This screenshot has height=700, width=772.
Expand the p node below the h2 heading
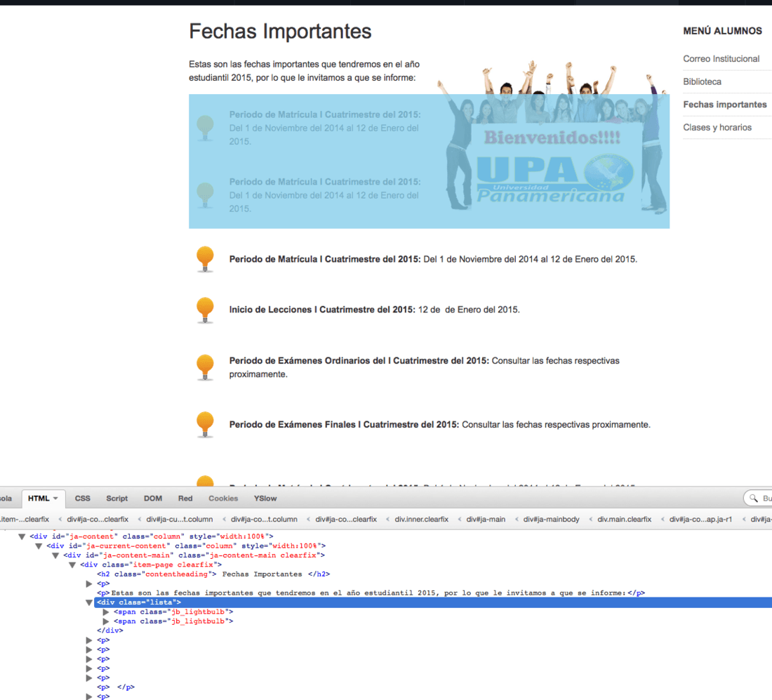click(89, 583)
